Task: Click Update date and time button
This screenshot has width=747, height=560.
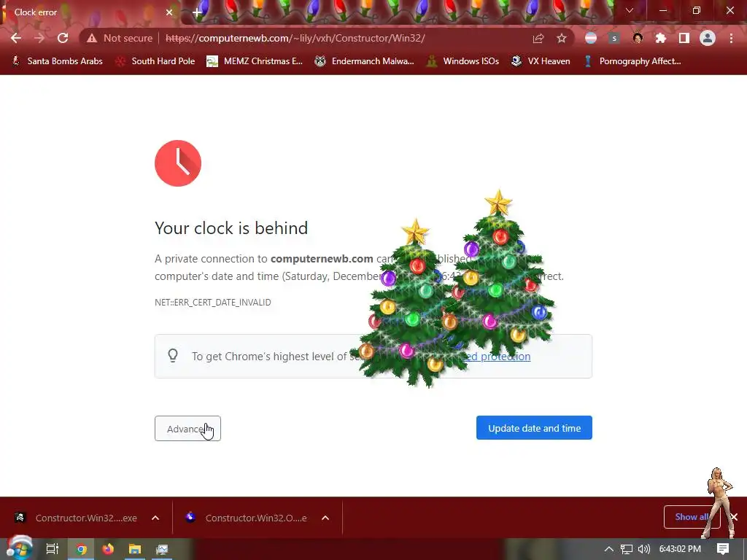Action: coord(534,427)
